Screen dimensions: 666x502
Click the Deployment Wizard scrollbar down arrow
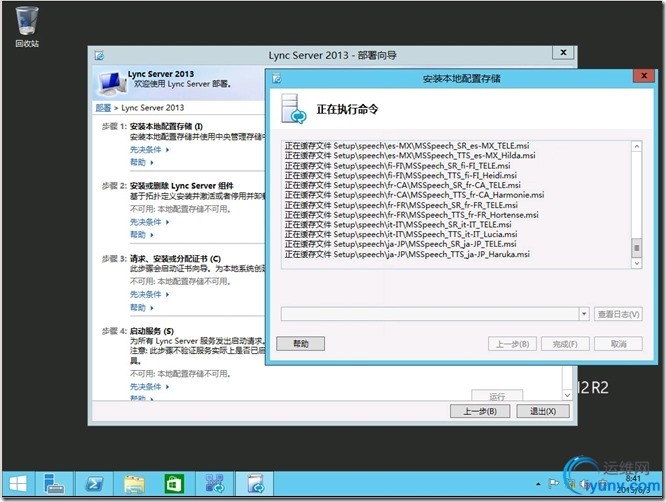[x=567, y=395]
